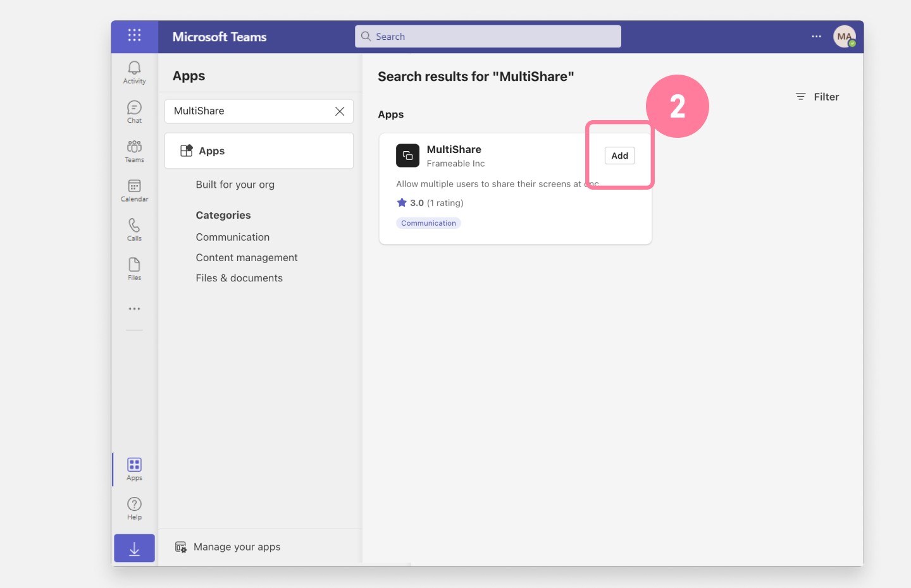Screen dimensions: 911x588
Task: Click the Microsoft 365 app launcher grid
Action: pyautogui.click(x=134, y=36)
